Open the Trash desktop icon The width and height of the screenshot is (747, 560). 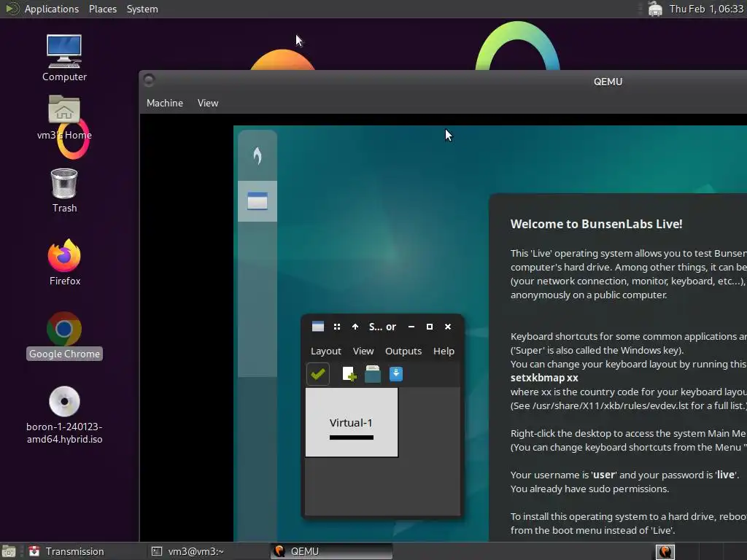click(x=64, y=190)
